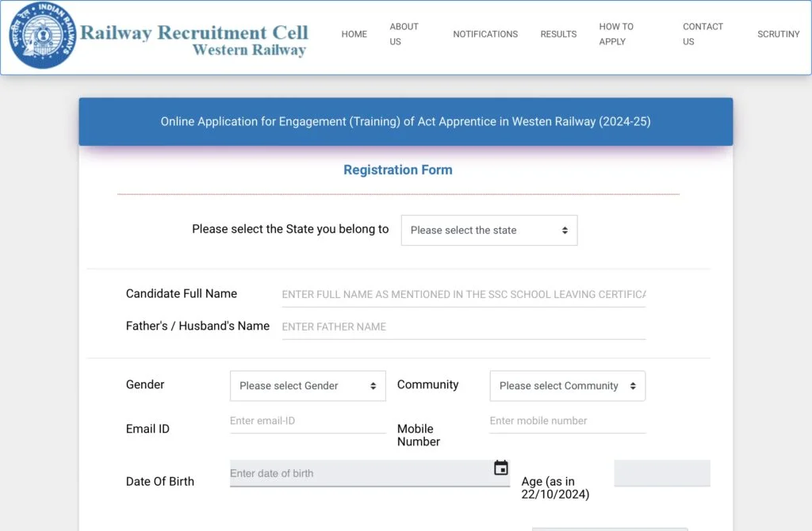
Task: Open the RESULTS menu item
Action: pos(558,34)
